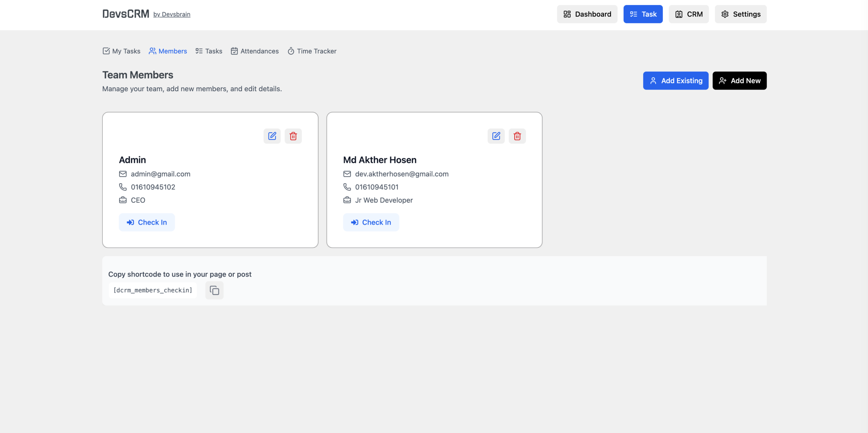This screenshot has width=868, height=433.
Task: Check in Md Akther Hosen
Action: pyautogui.click(x=371, y=222)
